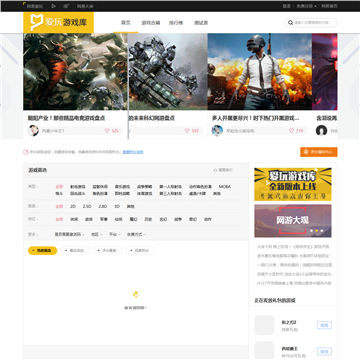The height and width of the screenshot is (360, 360).
Task: Click the orange 积分福利中心 button
Action: 319,152
